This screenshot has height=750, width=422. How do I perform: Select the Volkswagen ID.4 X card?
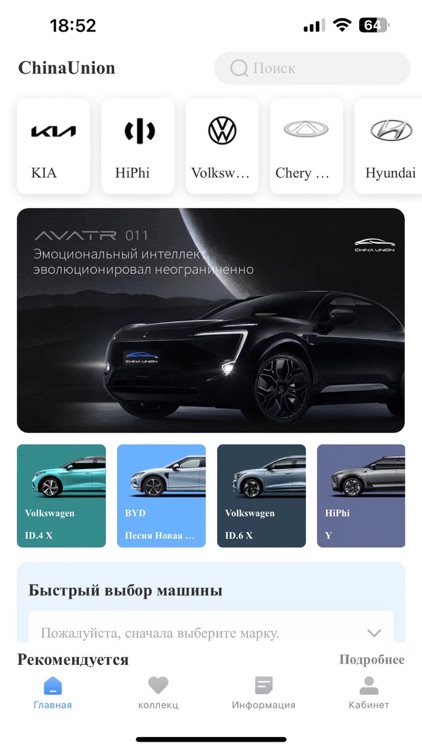click(61, 496)
